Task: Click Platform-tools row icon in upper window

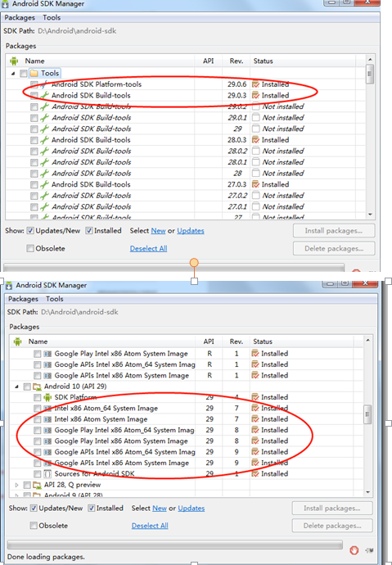Action: [44, 84]
